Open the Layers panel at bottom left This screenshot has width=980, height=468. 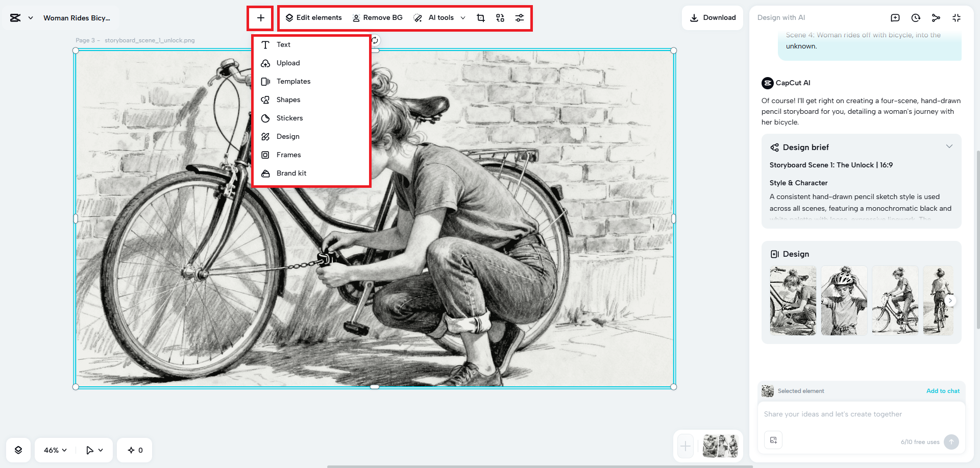(x=18, y=450)
